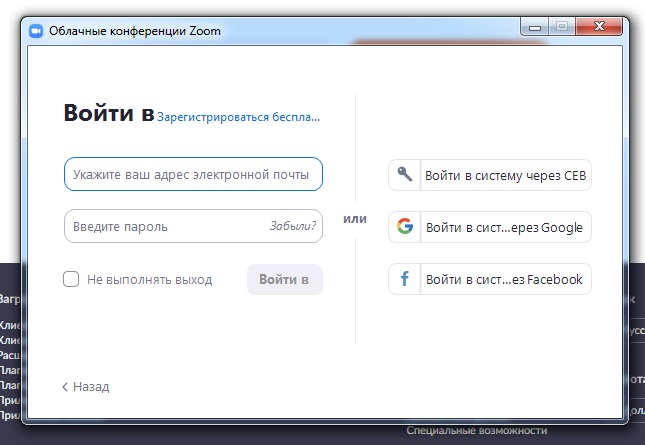Image resolution: width=645 pixels, height=445 pixels.
Task: Close the Zoom sign-in window
Action: click(599, 26)
